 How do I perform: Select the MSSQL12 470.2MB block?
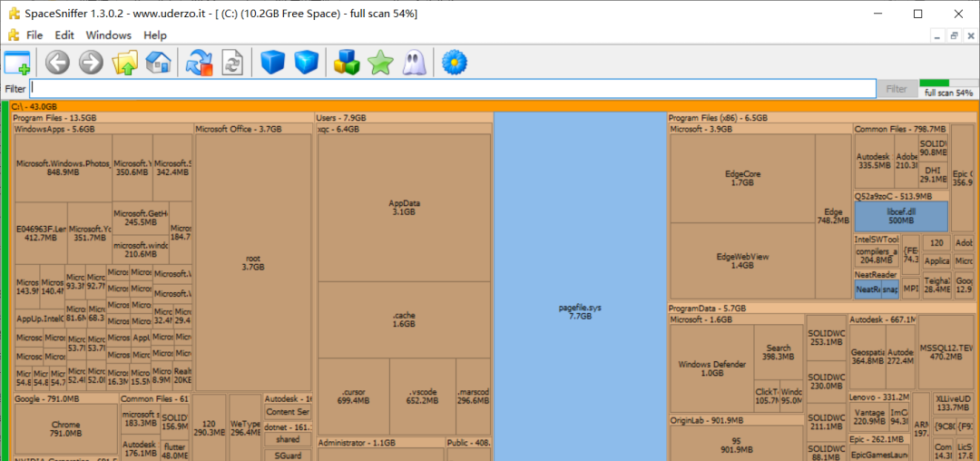point(946,352)
